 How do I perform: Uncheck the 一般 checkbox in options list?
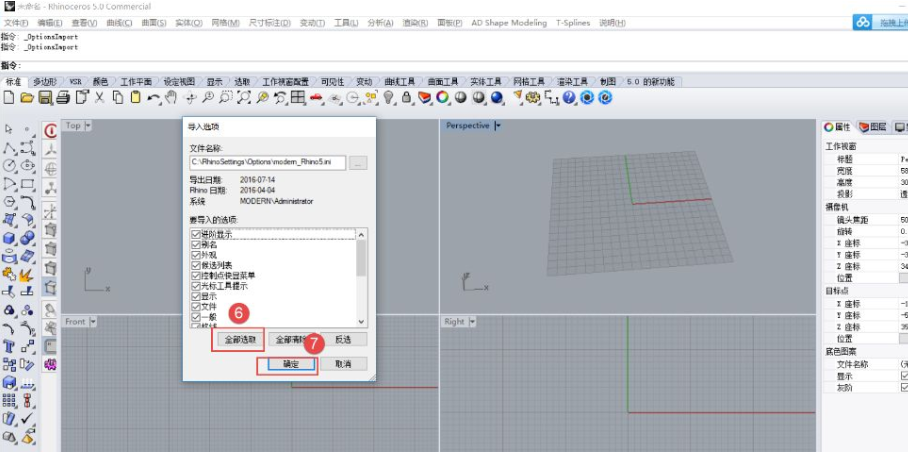point(196,317)
